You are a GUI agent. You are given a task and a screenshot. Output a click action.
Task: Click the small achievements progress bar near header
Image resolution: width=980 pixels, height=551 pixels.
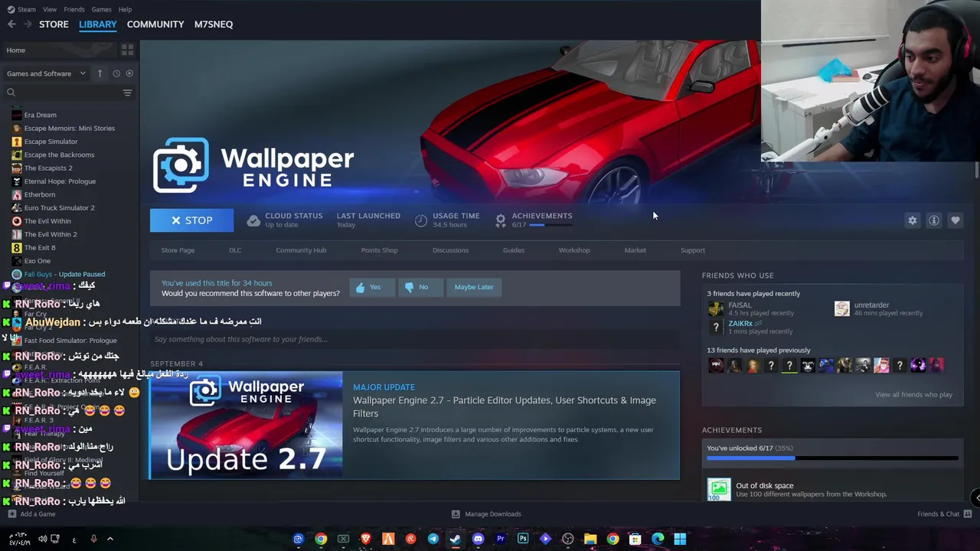coord(550,225)
